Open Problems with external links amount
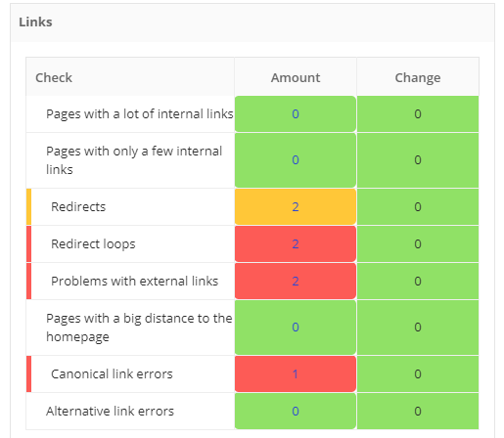This screenshot has height=438, width=504. click(x=296, y=282)
